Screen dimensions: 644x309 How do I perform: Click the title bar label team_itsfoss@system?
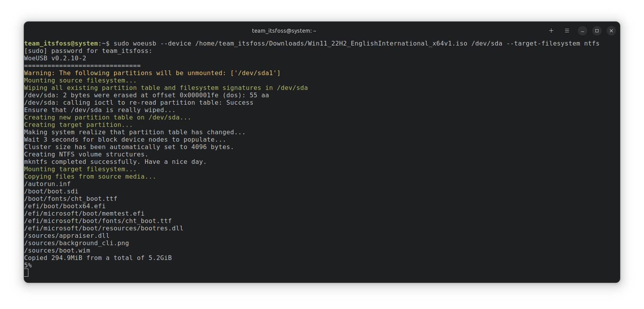(283, 30)
